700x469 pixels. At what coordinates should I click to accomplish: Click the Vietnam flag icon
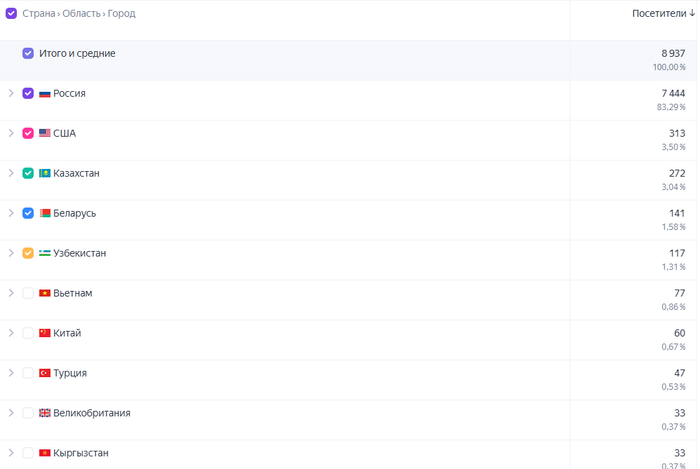pyautogui.click(x=45, y=293)
